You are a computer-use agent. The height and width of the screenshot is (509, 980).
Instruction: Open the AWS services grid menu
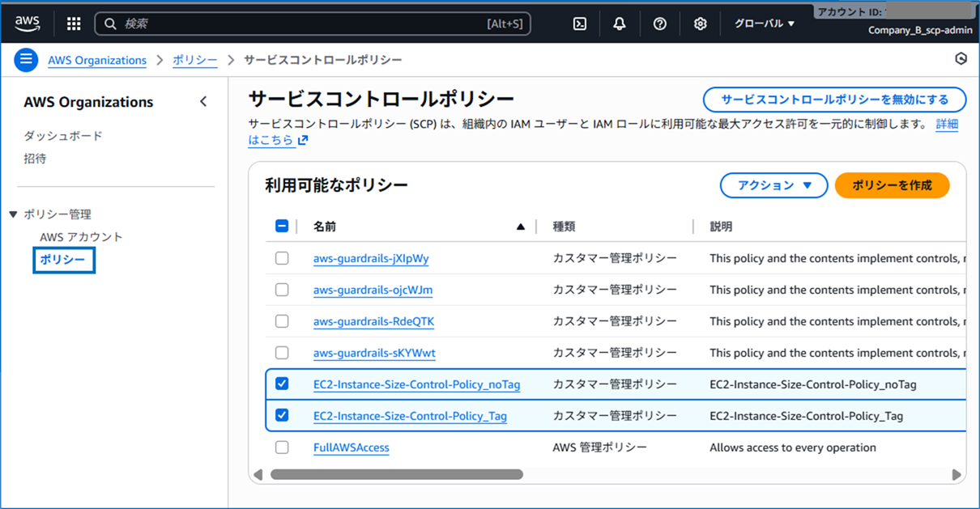click(x=73, y=23)
